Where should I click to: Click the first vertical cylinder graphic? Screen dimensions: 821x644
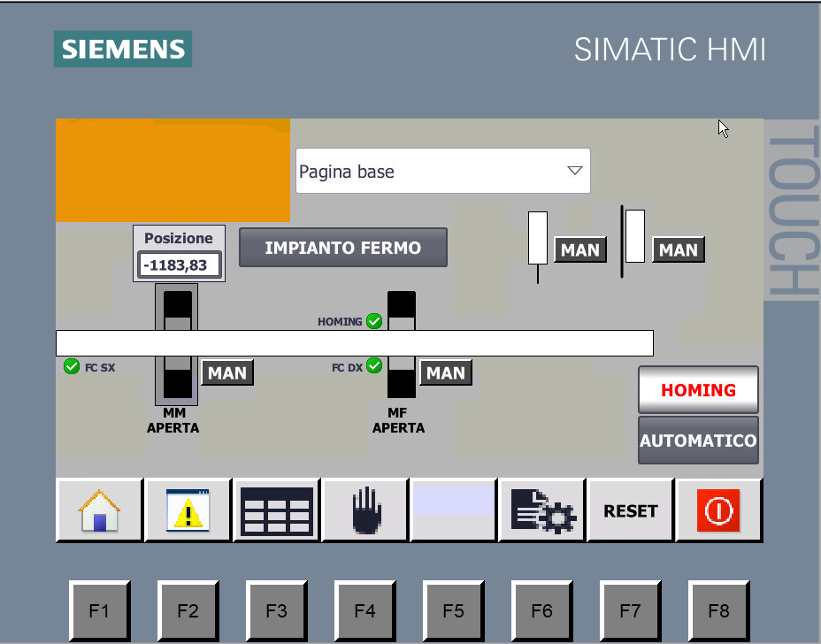[538, 246]
